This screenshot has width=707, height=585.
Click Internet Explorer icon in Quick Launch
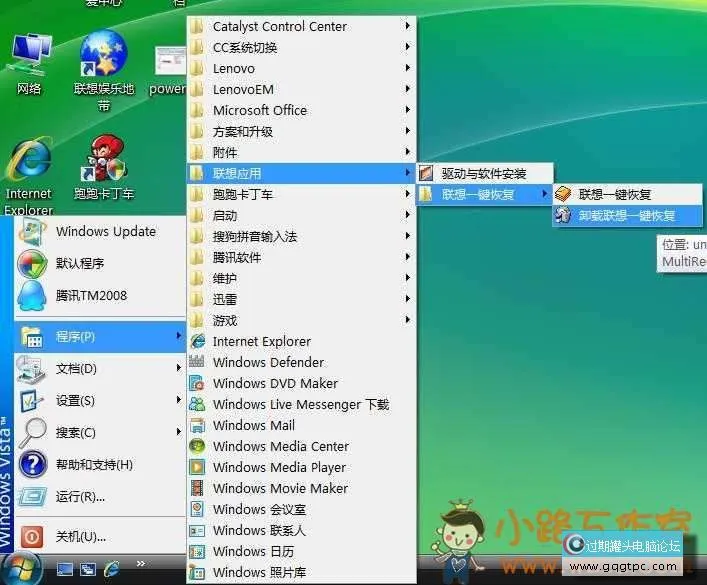pos(111,569)
